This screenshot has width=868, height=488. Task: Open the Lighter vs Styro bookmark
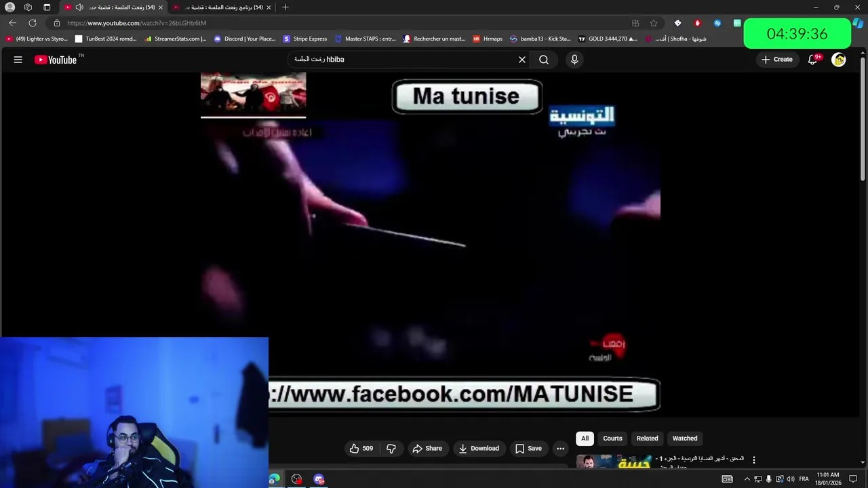37,39
